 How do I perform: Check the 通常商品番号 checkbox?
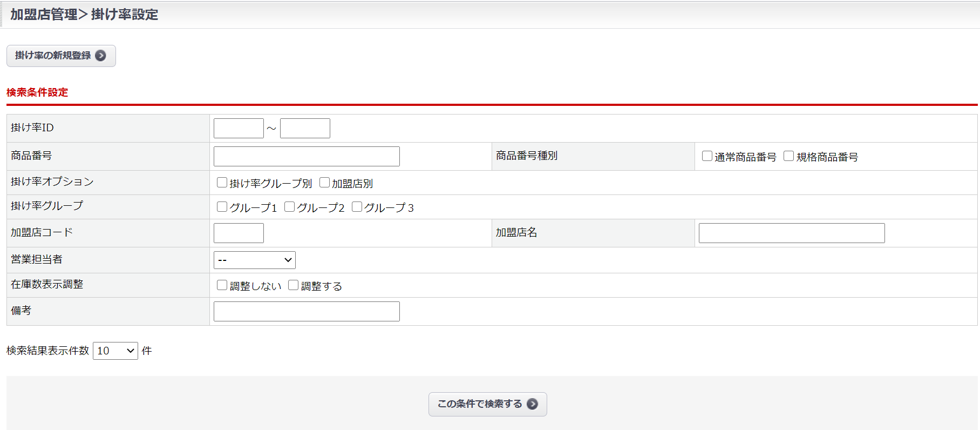click(707, 156)
